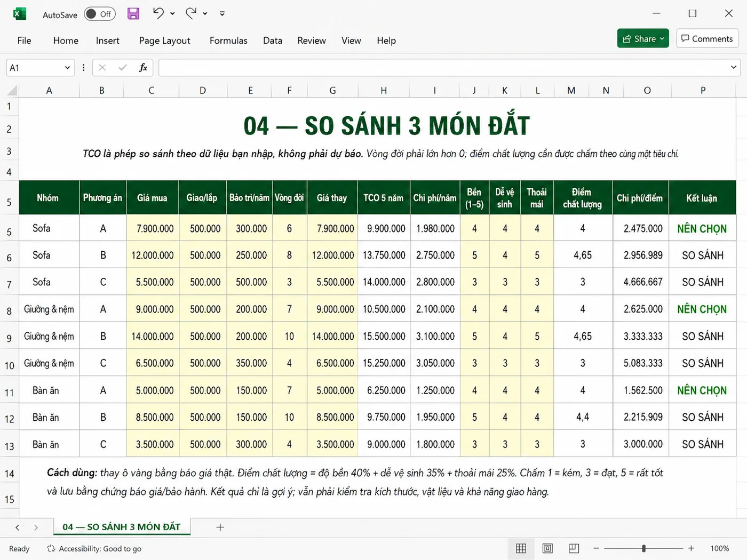Open the Comments pane
Screen dimensions: 747x560
[x=708, y=38]
